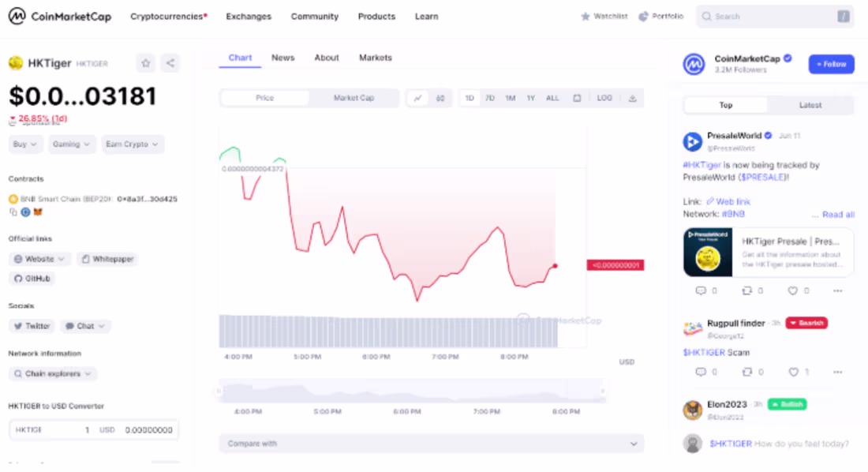Screen dimensions: 868x472
Task: Open the Compare with dropdown
Action: (x=431, y=444)
